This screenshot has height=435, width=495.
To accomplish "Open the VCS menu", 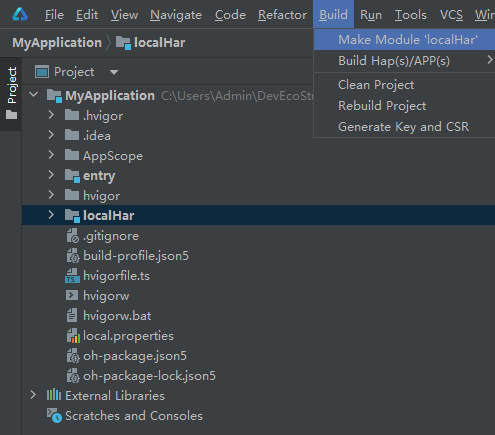I will tap(451, 15).
